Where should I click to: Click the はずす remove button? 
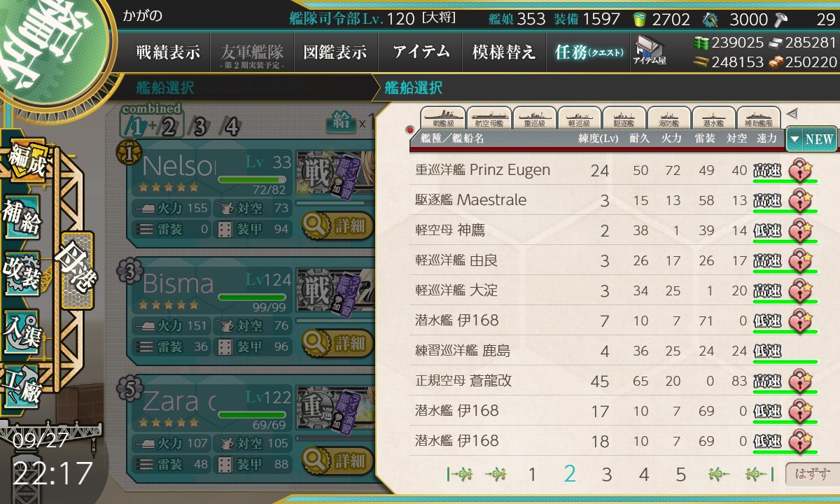(809, 475)
